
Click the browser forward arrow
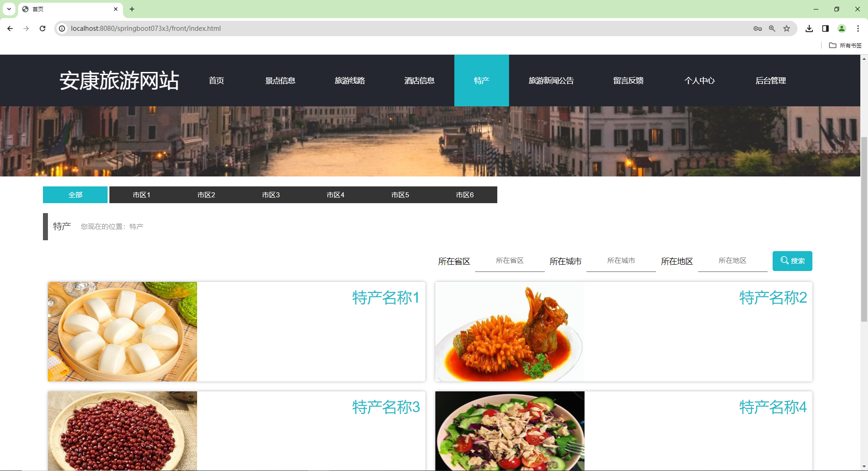click(26, 29)
